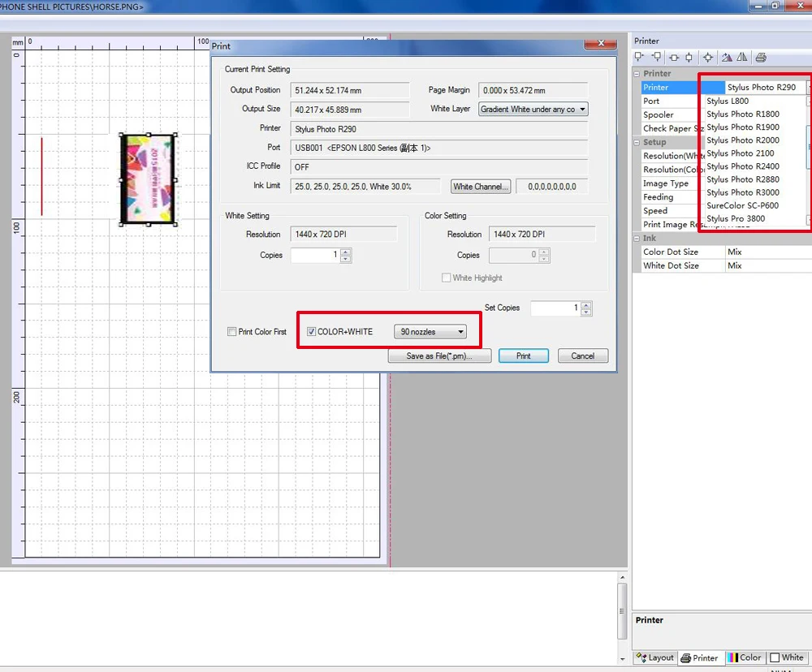Open the White Layer dropdown
The image size is (812, 672).
pyautogui.click(x=533, y=110)
